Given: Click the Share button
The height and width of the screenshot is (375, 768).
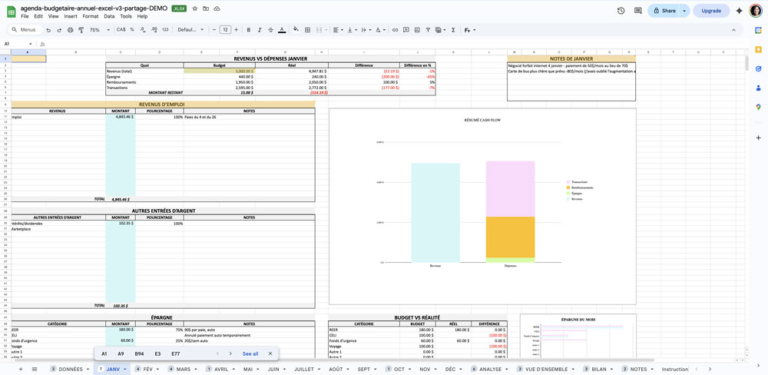Looking at the screenshot, I should coord(664,11).
